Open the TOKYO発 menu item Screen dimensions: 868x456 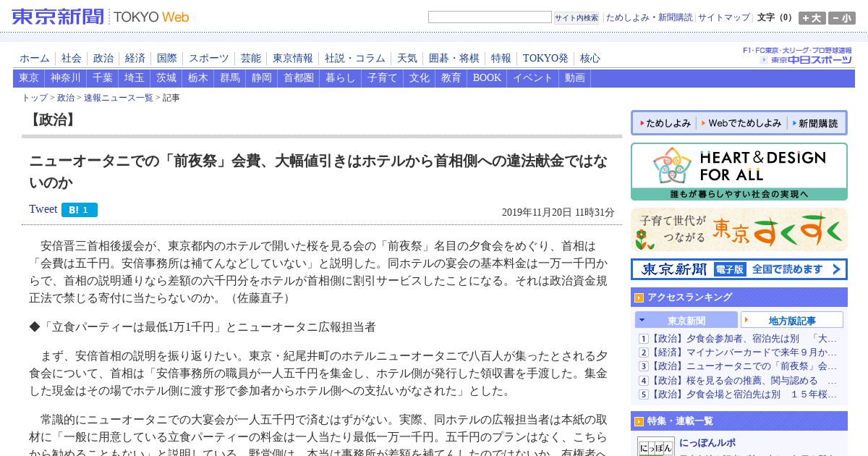[x=545, y=59]
